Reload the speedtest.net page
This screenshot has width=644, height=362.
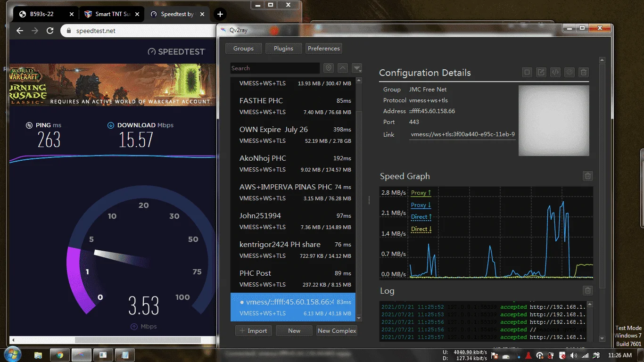[x=50, y=31]
